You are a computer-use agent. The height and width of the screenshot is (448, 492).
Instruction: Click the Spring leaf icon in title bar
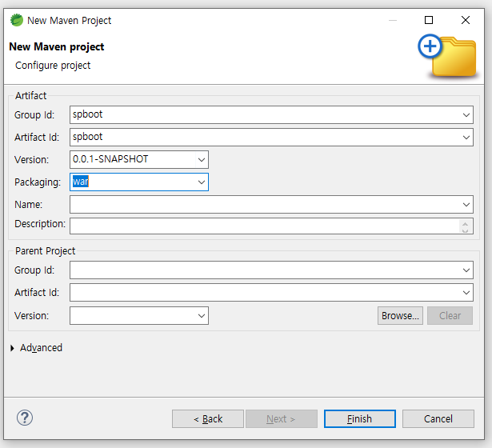pyautogui.click(x=17, y=20)
